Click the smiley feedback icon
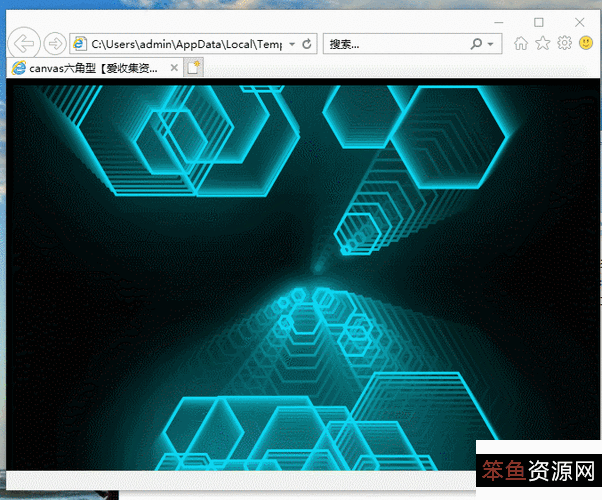 click(585, 43)
